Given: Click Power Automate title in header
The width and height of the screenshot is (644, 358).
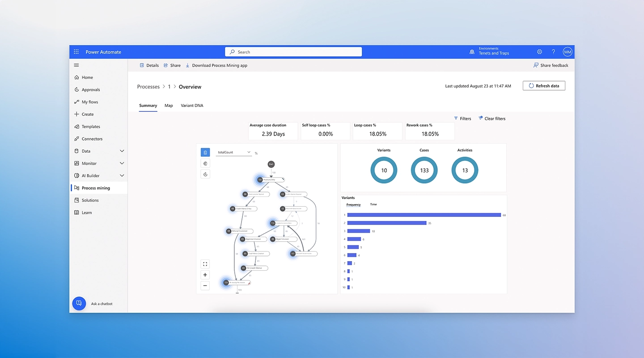Looking at the screenshot, I should [x=103, y=52].
